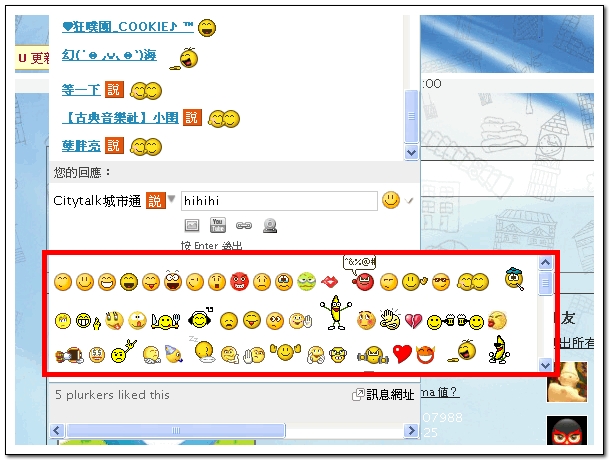Insert the rolling laughing emoticon in the panel
Viewport: 609px width, 460px height.
coord(464,350)
